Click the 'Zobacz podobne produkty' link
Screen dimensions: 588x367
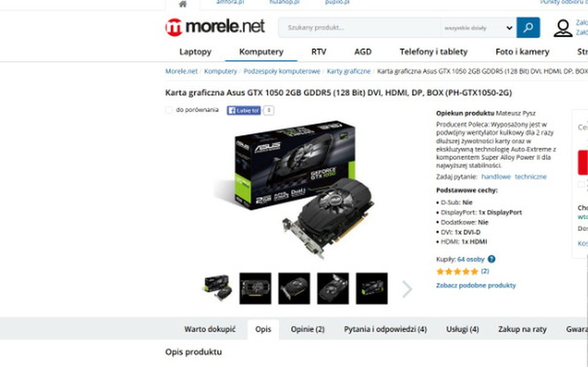[x=476, y=285]
